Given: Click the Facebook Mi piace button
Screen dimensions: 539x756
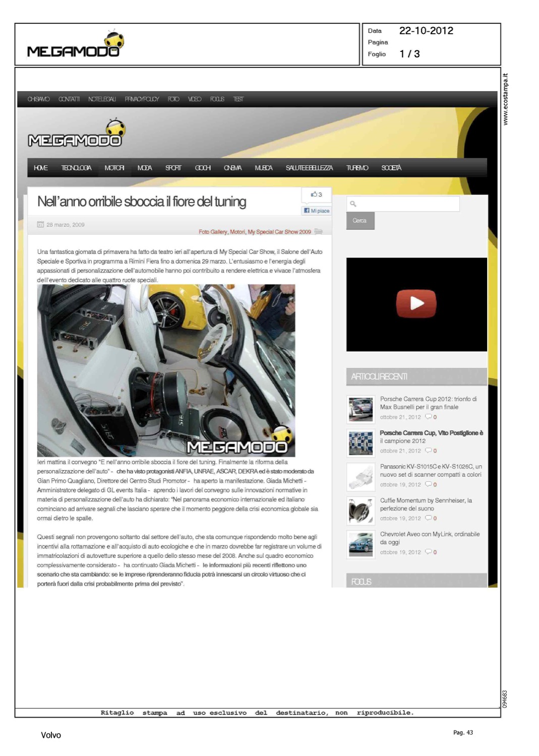Looking at the screenshot, I should point(317,211).
